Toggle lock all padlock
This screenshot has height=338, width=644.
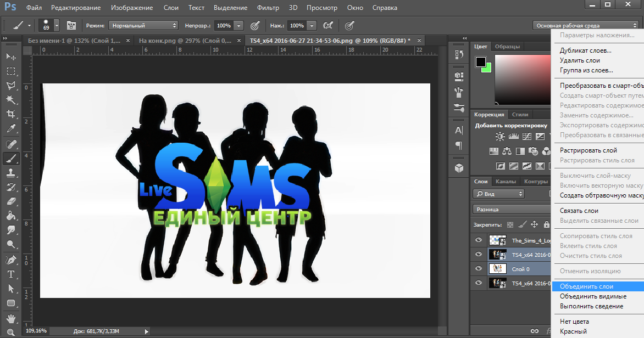[546, 224]
